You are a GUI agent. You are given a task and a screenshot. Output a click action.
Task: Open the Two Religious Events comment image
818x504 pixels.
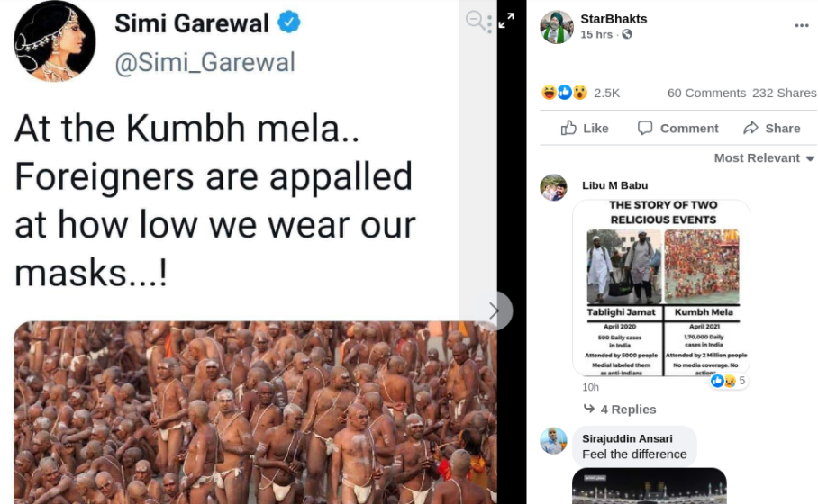point(661,287)
